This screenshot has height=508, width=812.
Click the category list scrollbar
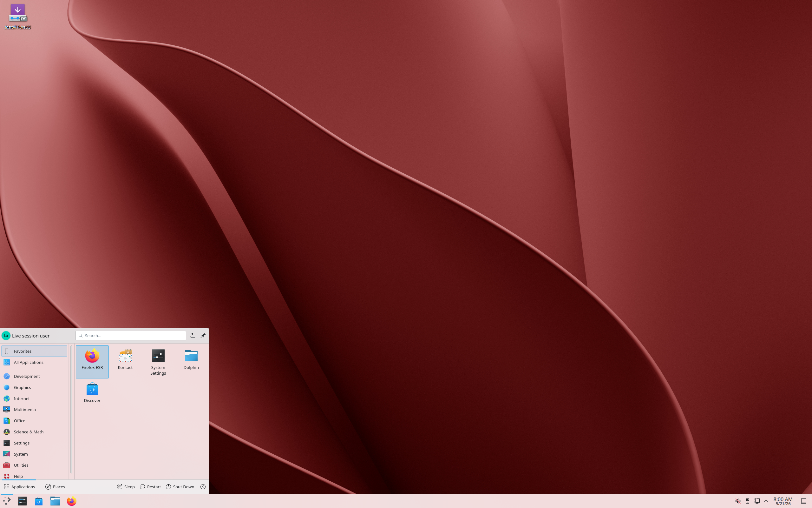tap(71, 410)
